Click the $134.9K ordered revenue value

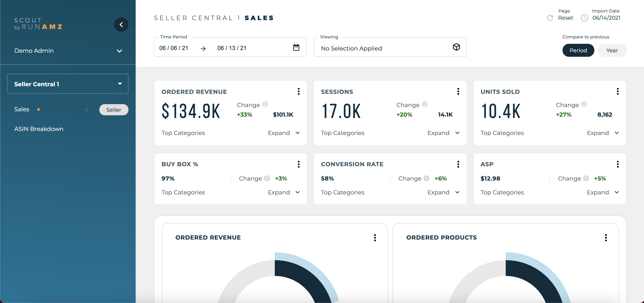[x=191, y=111]
